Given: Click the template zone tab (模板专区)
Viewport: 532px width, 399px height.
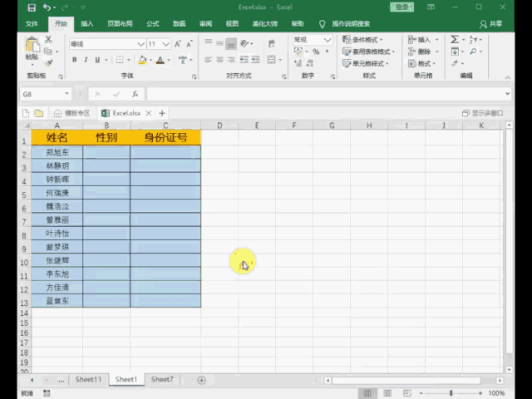Looking at the screenshot, I should [x=72, y=113].
